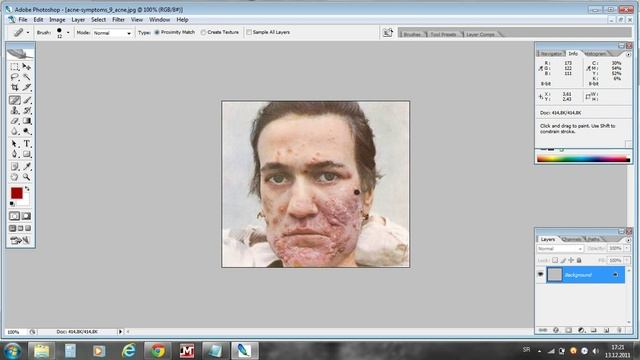The width and height of the screenshot is (640, 360).
Task: Select the Hand tool
Action: (x=14, y=177)
